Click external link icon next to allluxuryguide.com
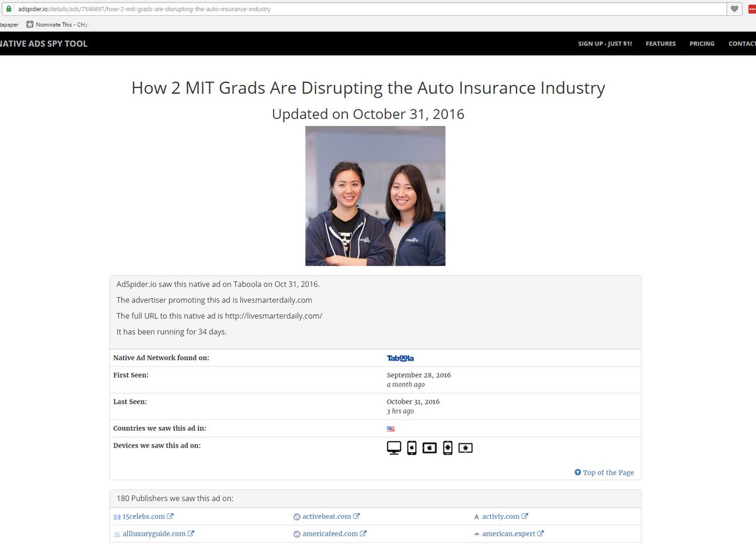 191,533
